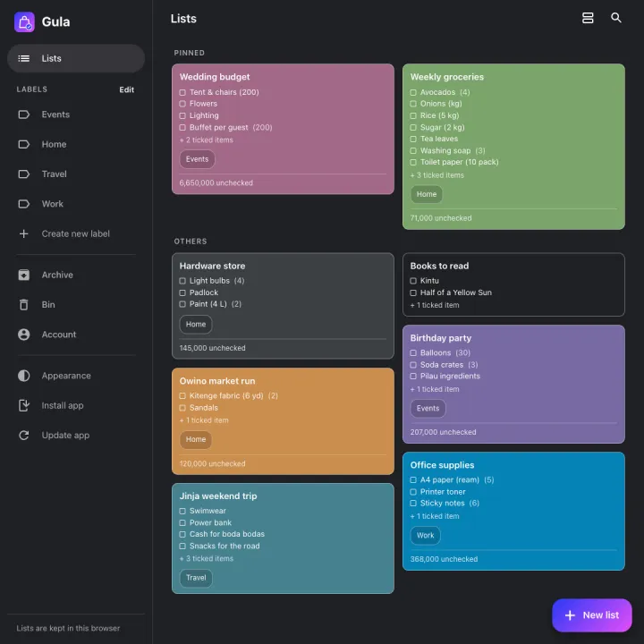Screen dimensions: 644x644
Task: Tick the Tent & chairs checkbox
Action: (x=182, y=92)
